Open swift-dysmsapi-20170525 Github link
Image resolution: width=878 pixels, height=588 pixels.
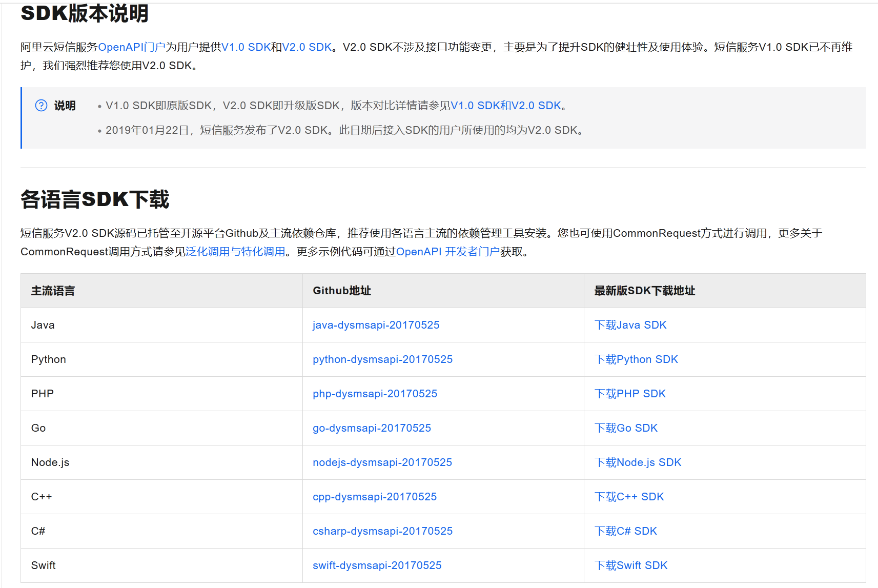coord(377,565)
